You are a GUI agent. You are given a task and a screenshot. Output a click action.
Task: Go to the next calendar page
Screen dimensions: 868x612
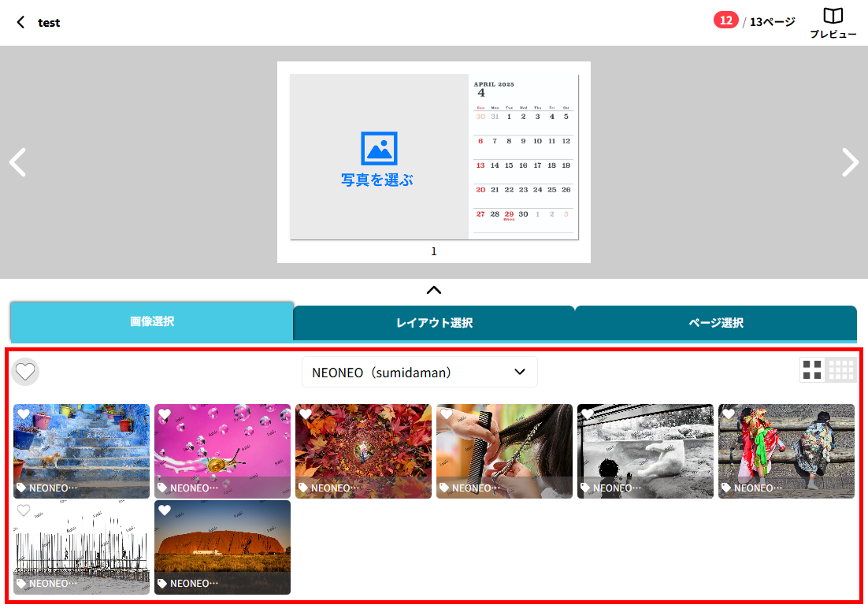850,162
